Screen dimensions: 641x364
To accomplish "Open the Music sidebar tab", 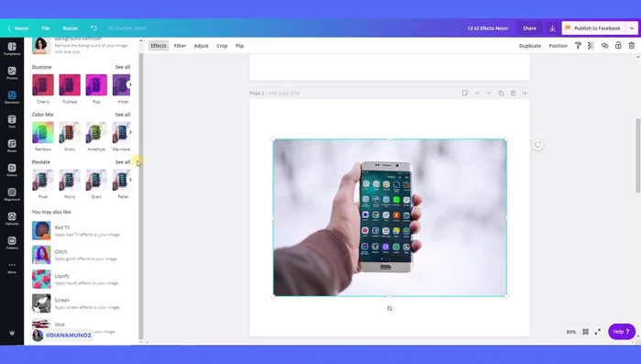I will tap(12, 146).
